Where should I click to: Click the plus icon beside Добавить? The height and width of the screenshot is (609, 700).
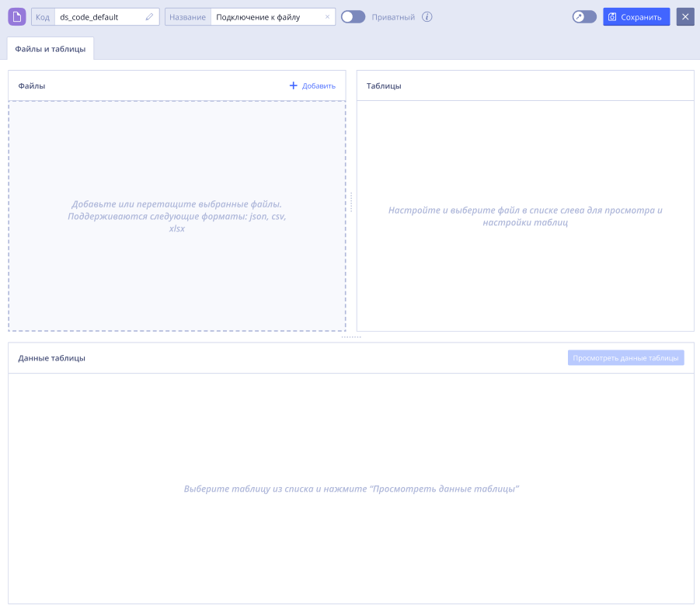pos(294,85)
